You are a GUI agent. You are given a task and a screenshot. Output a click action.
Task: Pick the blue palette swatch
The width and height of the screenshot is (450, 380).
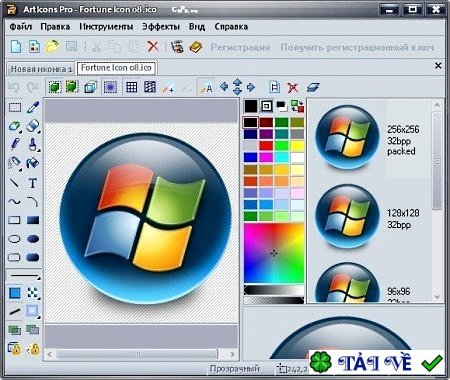pos(250,157)
